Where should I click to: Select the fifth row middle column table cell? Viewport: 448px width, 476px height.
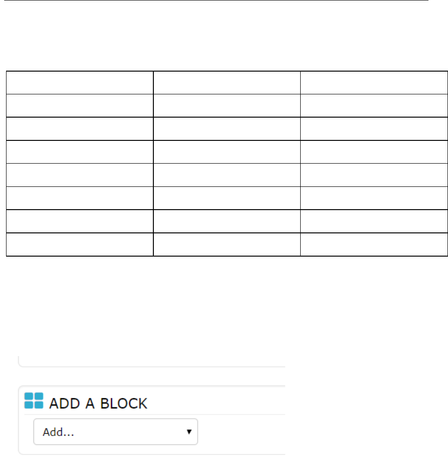point(227,175)
